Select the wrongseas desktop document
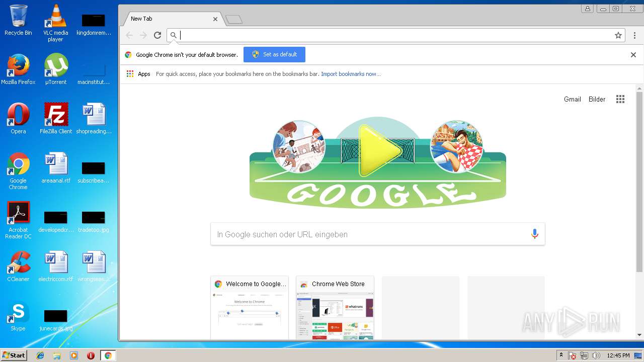Image resolution: width=644 pixels, height=362 pixels. 94,266
